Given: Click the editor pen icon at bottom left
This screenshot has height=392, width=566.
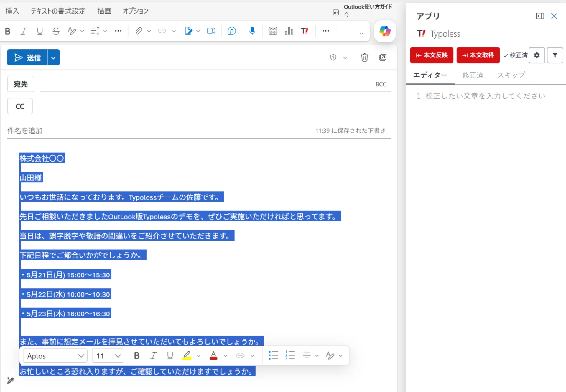Looking at the screenshot, I should coord(10,380).
